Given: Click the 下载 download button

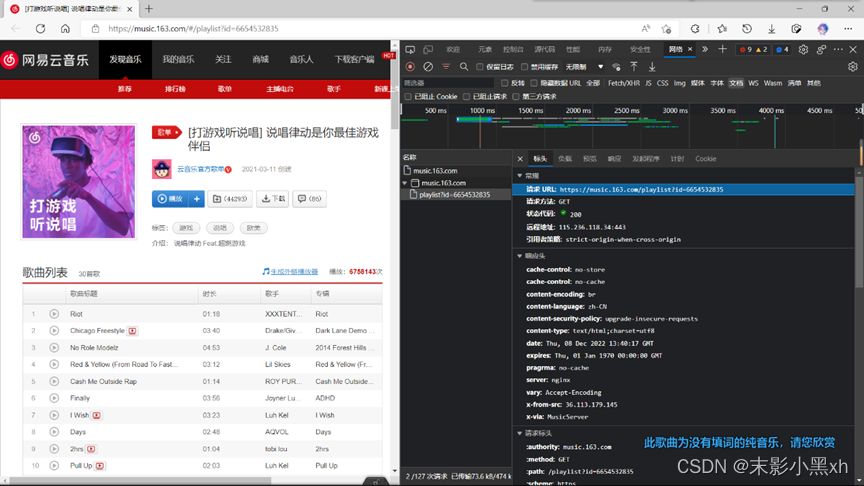Looking at the screenshot, I should [x=273, y=199].
